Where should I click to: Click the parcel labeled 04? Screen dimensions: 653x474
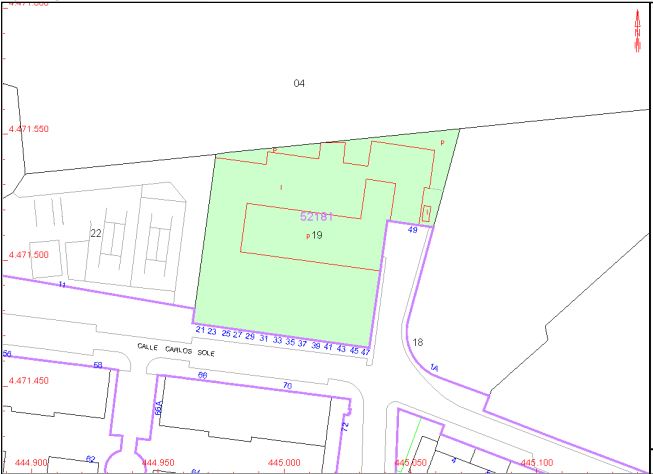[299, 83]
